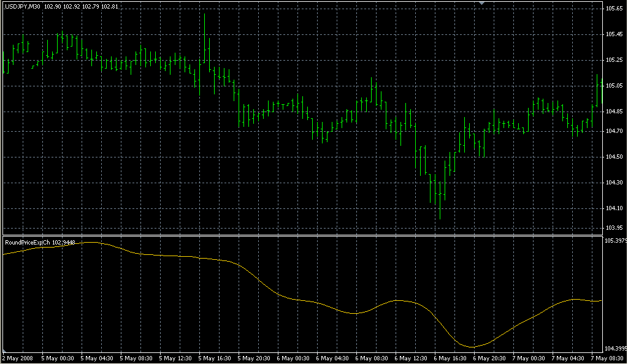
Task: Click the 105.05 price scale label
Action: [614, 86]
